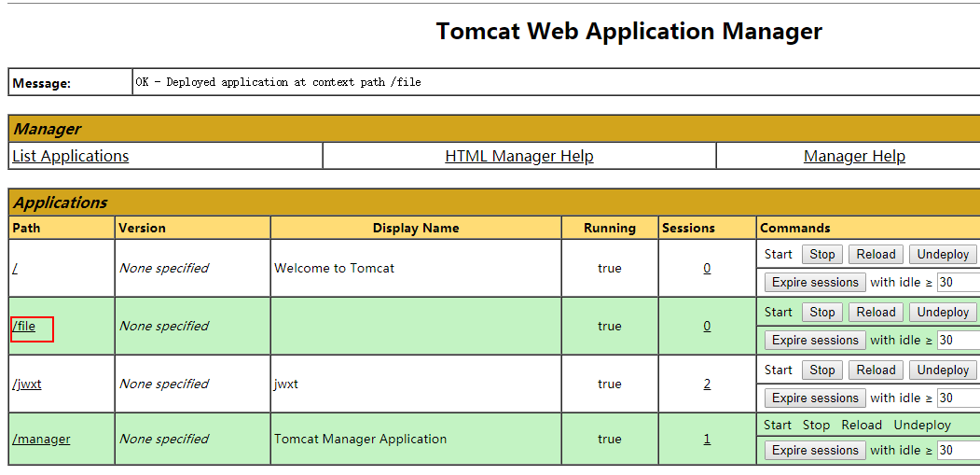Open sessions count 2 for /jwxt
The image size is (980, 475).
707,384
